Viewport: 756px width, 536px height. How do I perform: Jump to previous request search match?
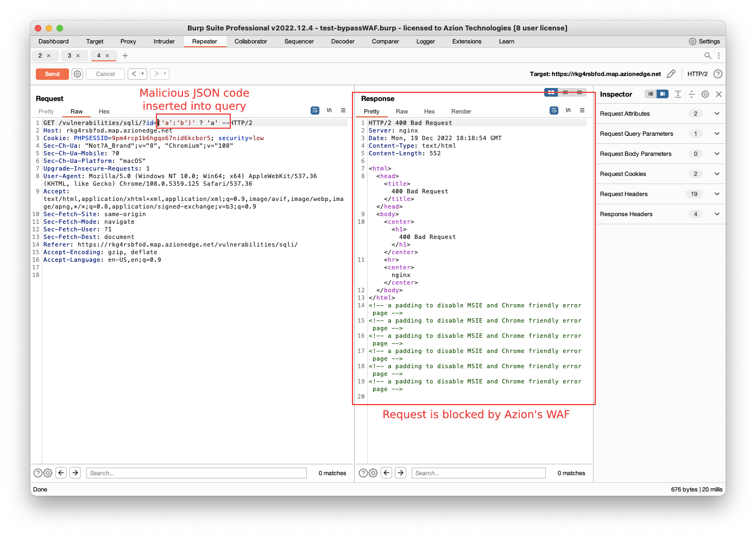point(61,473)
